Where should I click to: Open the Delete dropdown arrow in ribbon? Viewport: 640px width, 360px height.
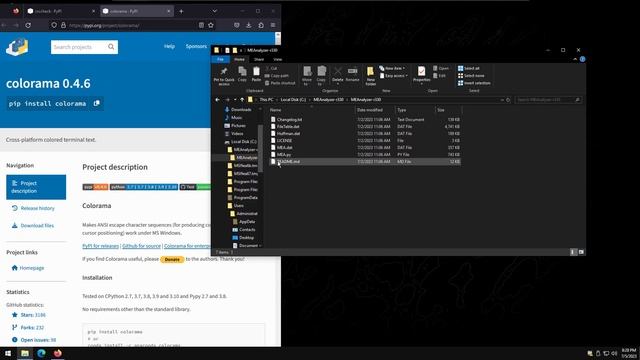[x=338, y=84]
